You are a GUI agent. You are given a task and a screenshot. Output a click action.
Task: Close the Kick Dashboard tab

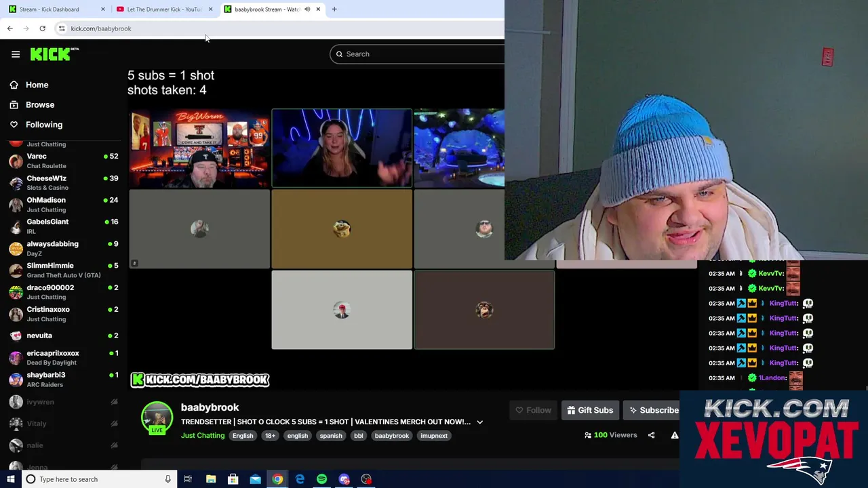coord(103,9)
